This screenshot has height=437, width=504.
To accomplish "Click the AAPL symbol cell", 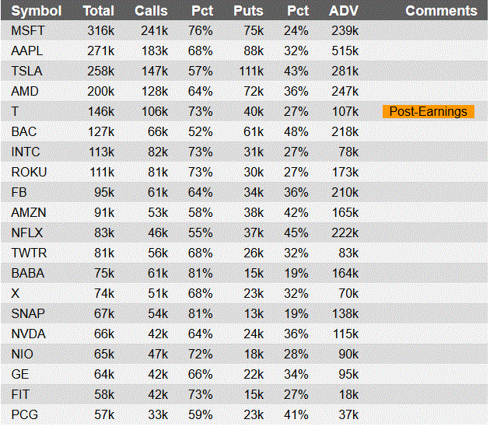I will pyautogui.click(x=27, y=51).
